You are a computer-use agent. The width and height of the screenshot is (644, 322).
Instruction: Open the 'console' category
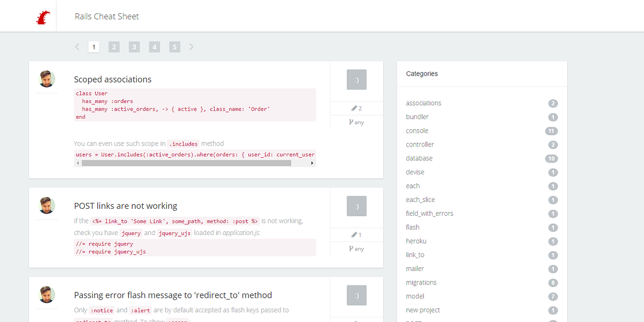[x=417, y=130]
